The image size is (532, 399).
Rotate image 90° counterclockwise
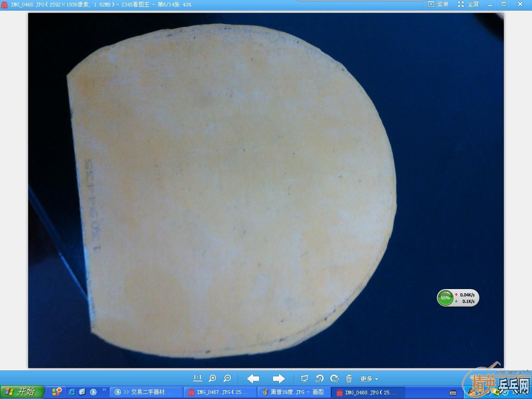320,379
